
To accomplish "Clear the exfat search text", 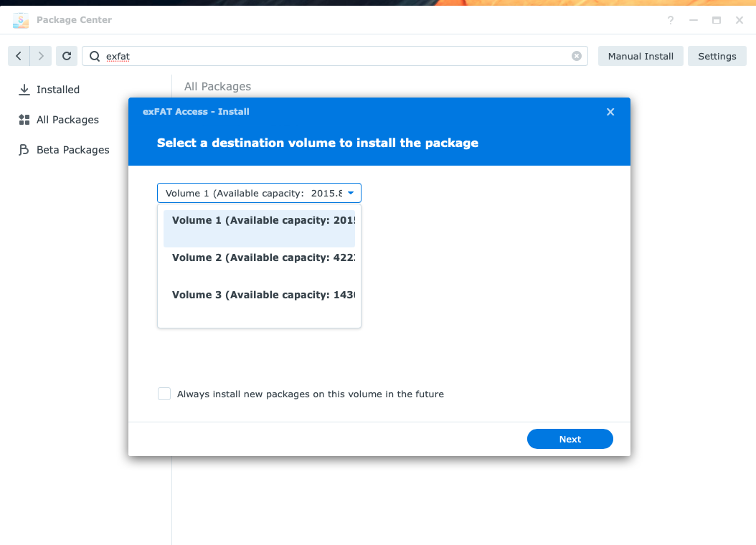I will click(576, 56).
